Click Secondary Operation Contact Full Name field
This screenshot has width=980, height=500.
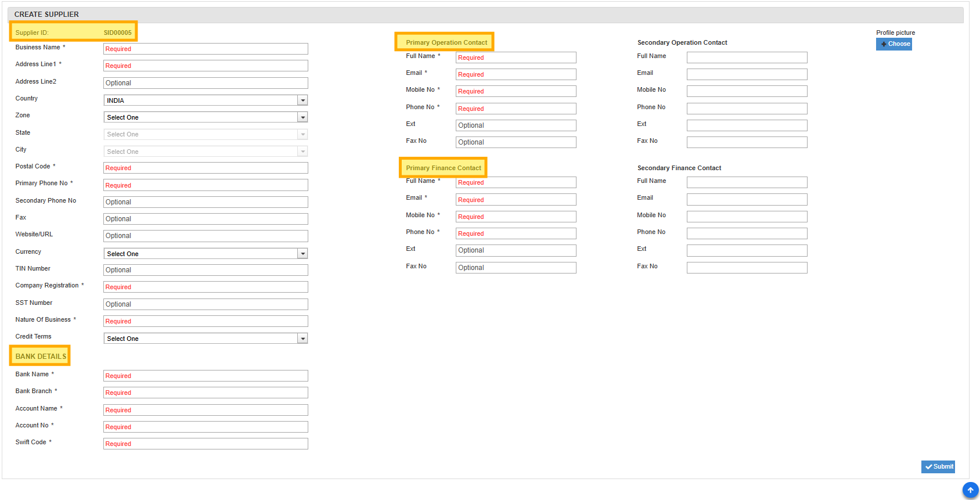747,57
